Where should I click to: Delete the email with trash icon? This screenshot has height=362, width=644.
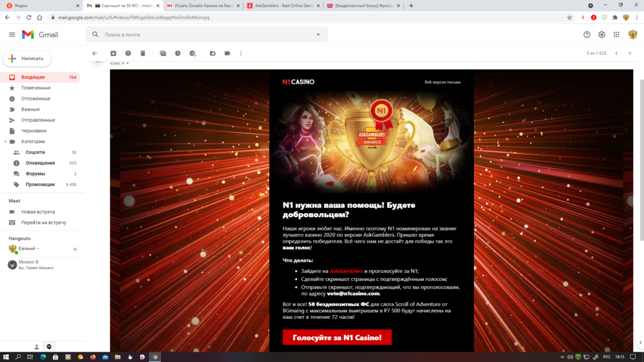143,53
